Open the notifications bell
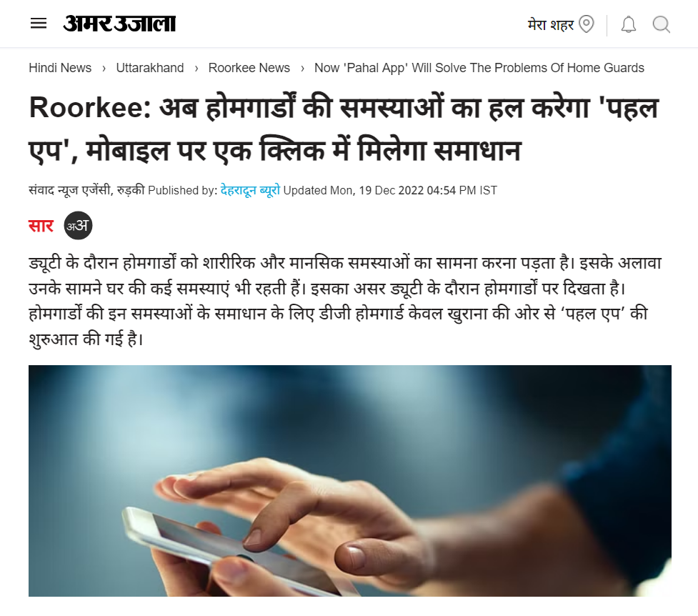698x616 pixels. point(629,24)
